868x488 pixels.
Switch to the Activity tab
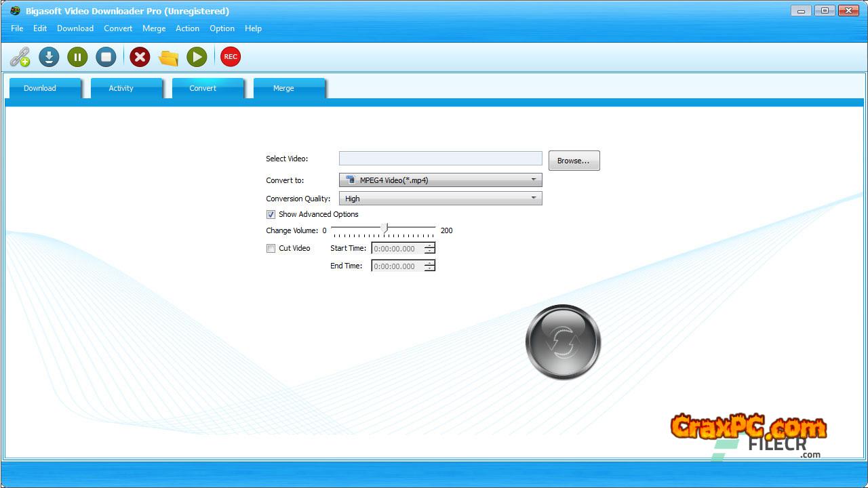click(126, 88)
